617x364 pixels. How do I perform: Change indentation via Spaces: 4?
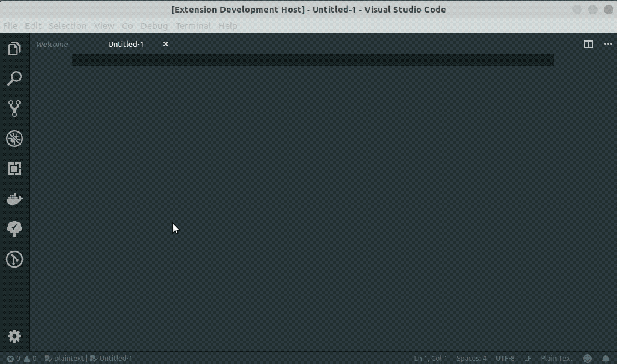coord(472,359)
